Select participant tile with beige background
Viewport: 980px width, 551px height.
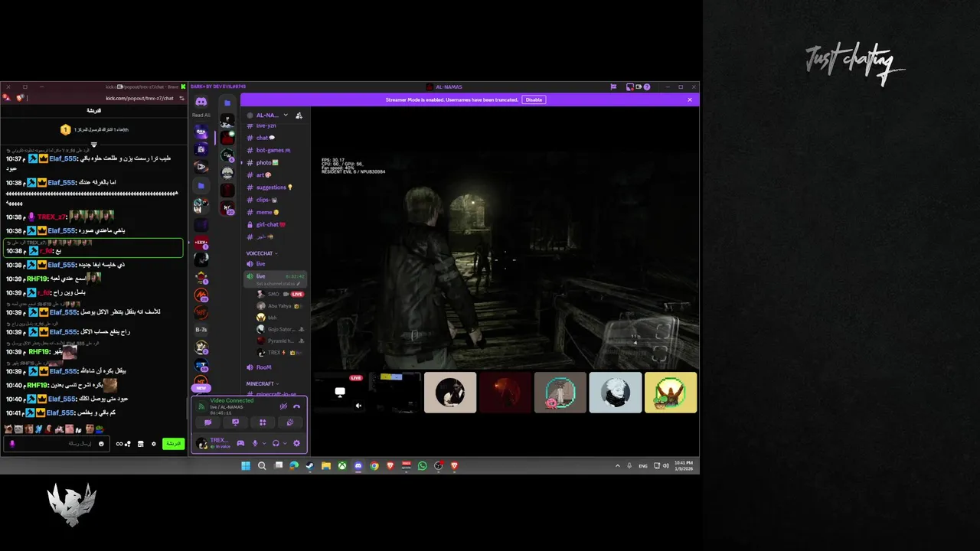[450, 392]
